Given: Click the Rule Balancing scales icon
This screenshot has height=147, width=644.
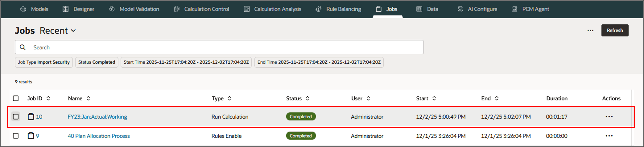Looking at the screenshot, I should pos(319,9).
